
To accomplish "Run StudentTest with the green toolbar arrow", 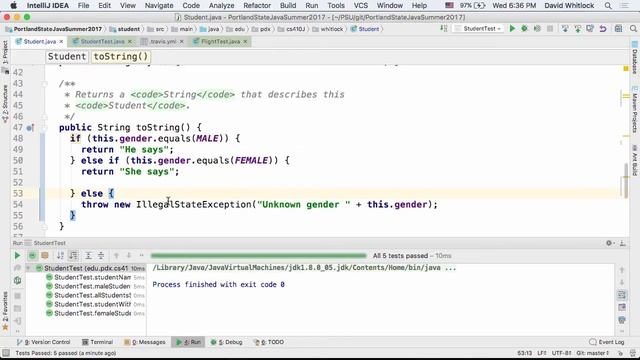I will point(512,29).
